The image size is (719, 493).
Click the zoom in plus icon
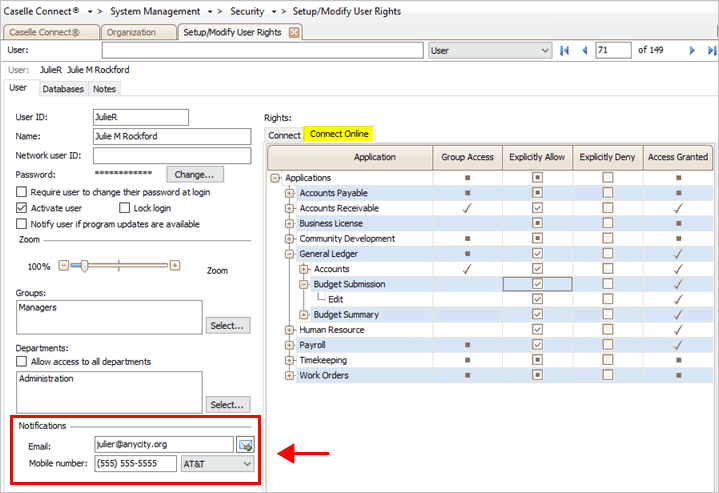[x=175, y=266]
